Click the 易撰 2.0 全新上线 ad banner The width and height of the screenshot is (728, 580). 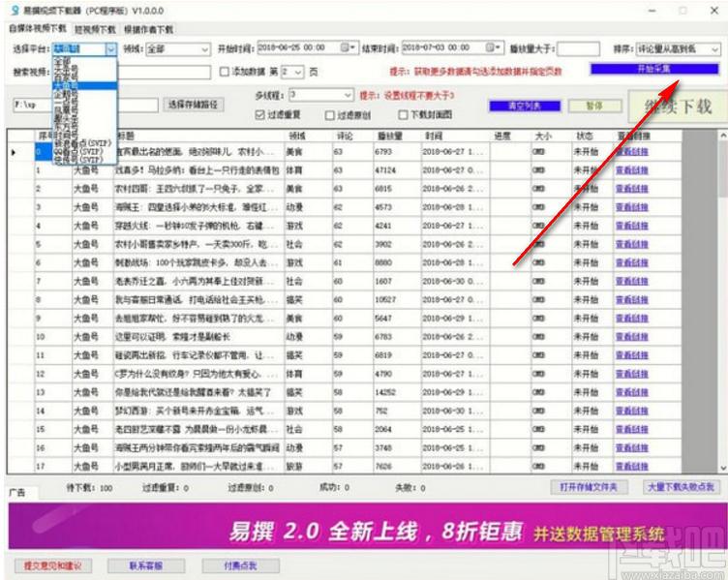[367, 526]
